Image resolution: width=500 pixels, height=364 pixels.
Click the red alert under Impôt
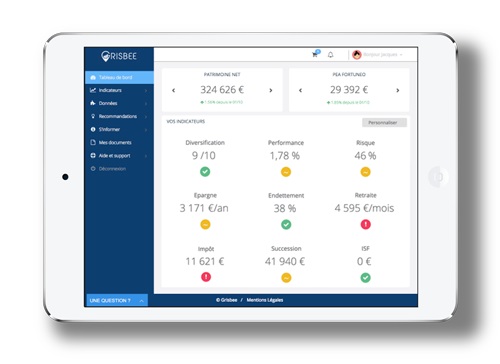(x=206, y=277)
